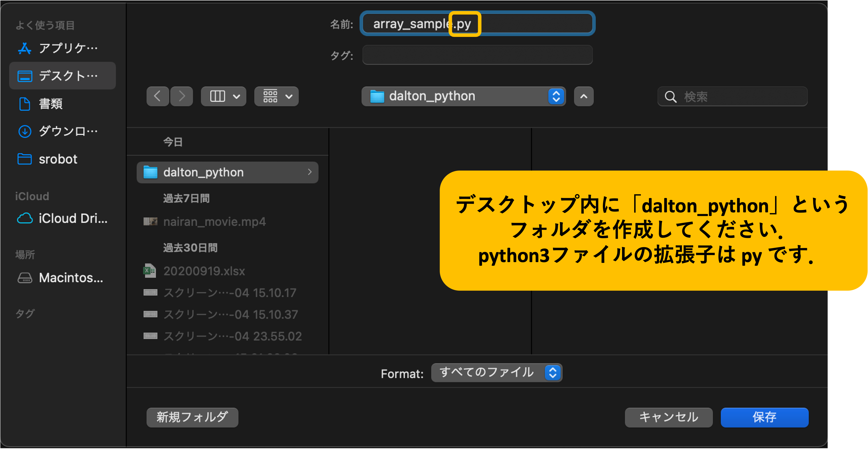
Task: Open the item grouping options menu
Action: pos(276,96)
